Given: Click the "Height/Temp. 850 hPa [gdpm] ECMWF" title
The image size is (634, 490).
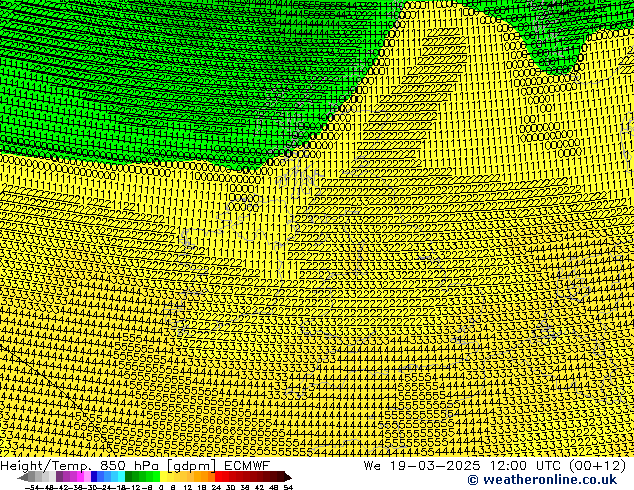Looking at the screenshot, I should click(135, 465).
